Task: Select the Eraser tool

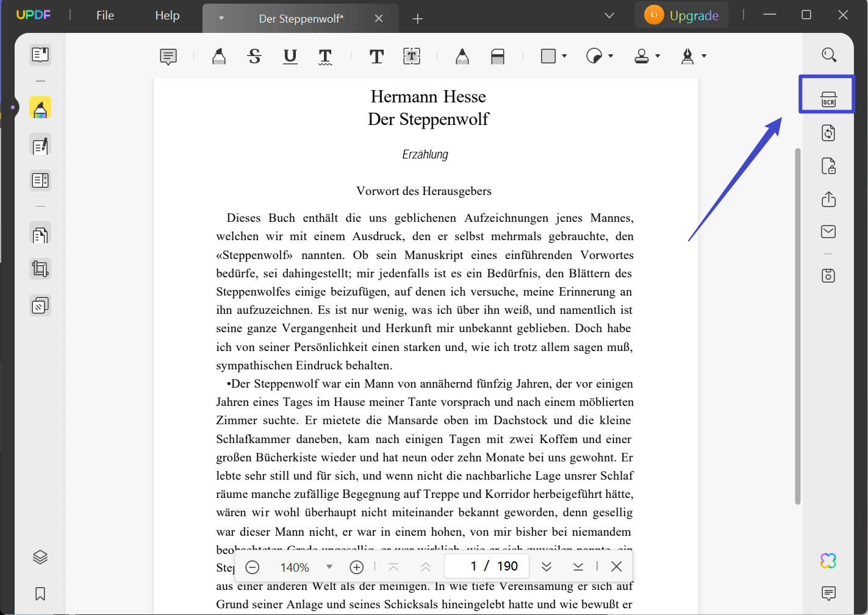Action: [498, 57]
